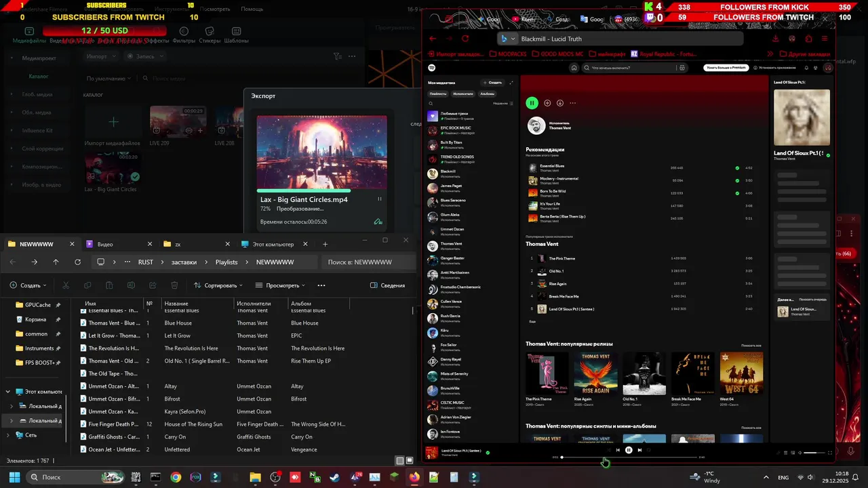This screenshot has height=488, width=868.
Task: Go up one folder level in Explorer
Action: pyautogui.click(x=56, y=262)
